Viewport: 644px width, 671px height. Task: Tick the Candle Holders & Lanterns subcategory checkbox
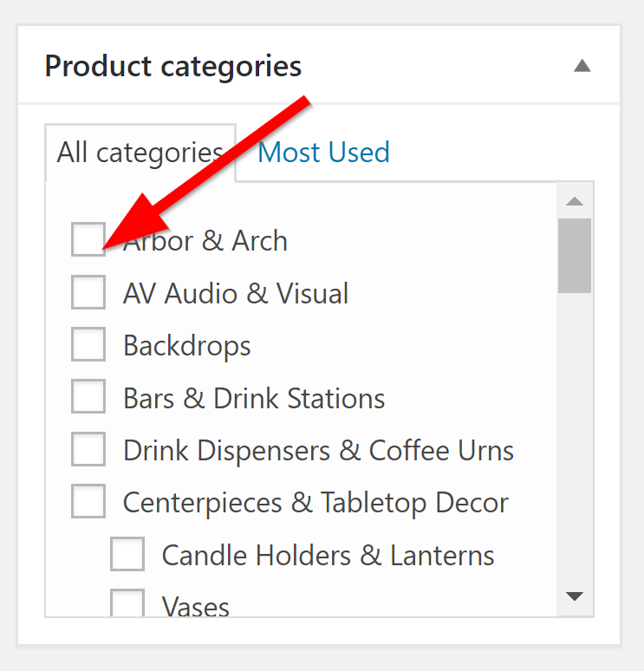127,555
